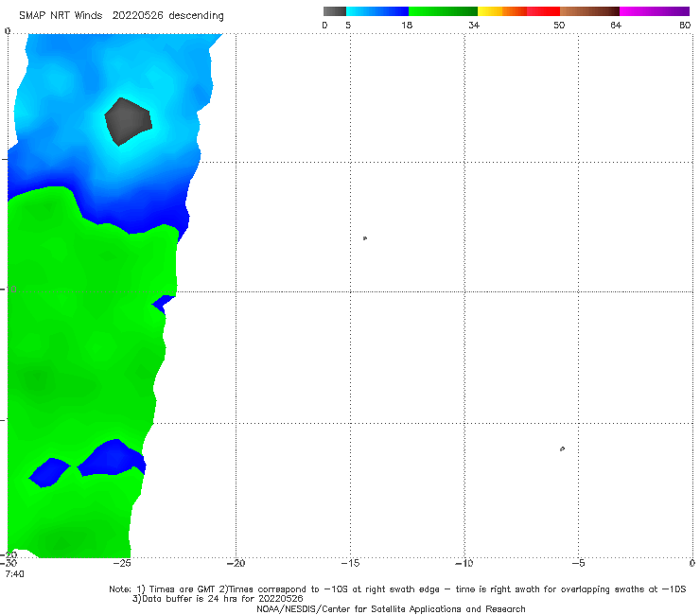Click the yellow-to-red 34-50 color bar segment
Image resolution: width=700 pixels, height=615 pixels.
tap(518, 11)
